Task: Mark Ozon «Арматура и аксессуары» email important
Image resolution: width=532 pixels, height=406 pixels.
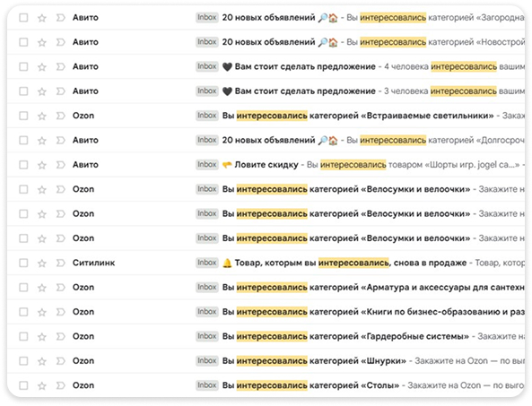Action: click(60, 288)
